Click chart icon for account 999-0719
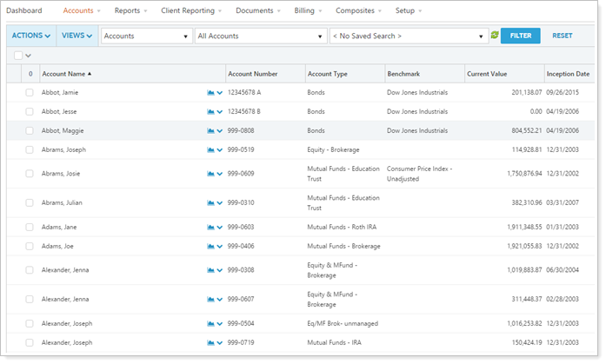 tap(210, 343)
